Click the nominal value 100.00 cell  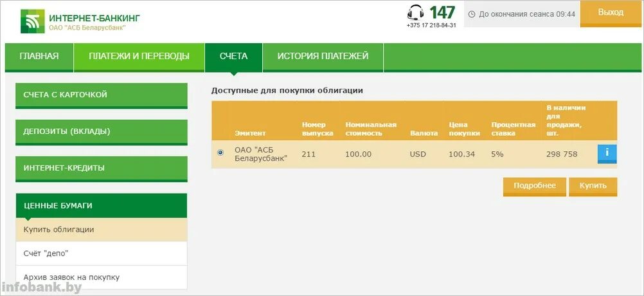[x=358, y=154]
